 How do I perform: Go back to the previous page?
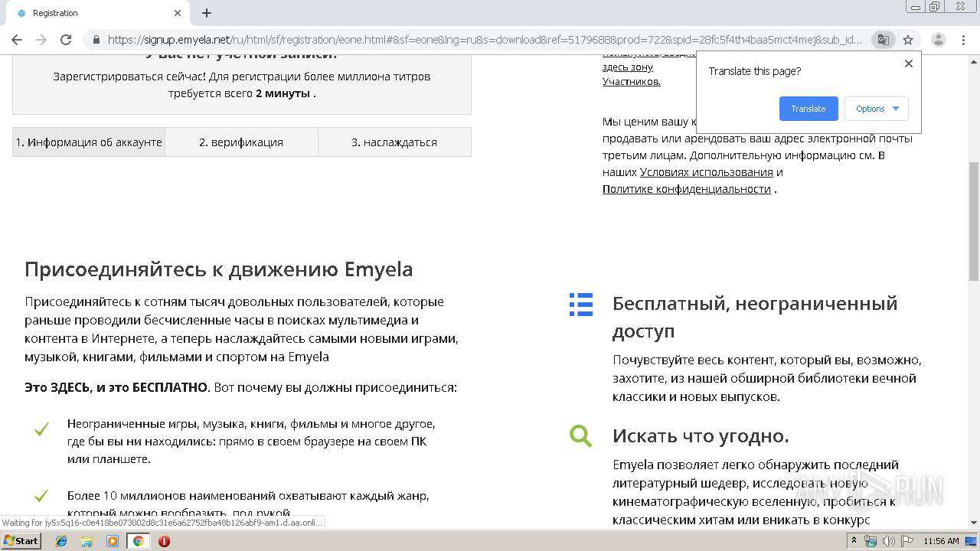(x=17, y=40)
